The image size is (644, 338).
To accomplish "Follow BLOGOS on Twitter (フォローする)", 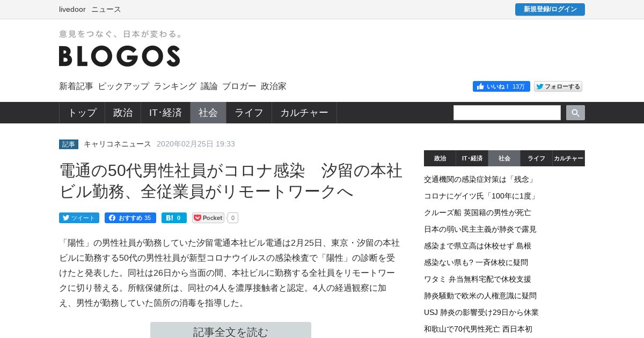I will 558,86.
